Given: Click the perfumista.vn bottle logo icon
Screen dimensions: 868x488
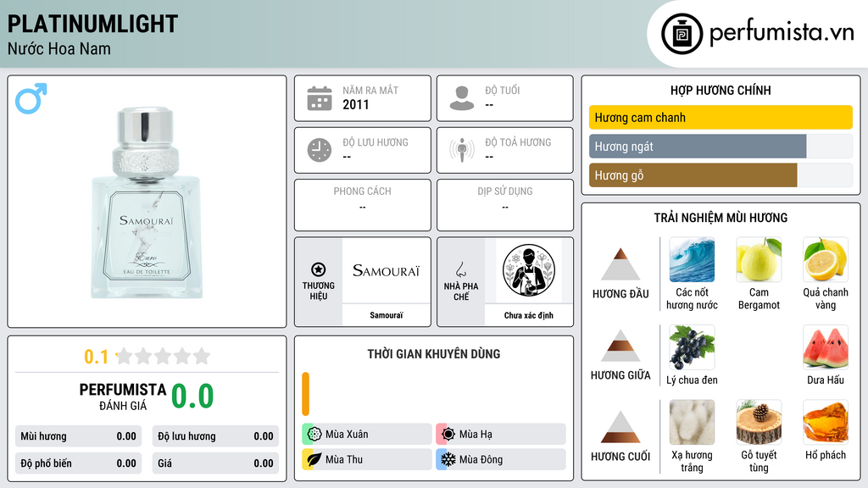Looking at the screenshot, I should pyautogui.click(x=682, y=34).
